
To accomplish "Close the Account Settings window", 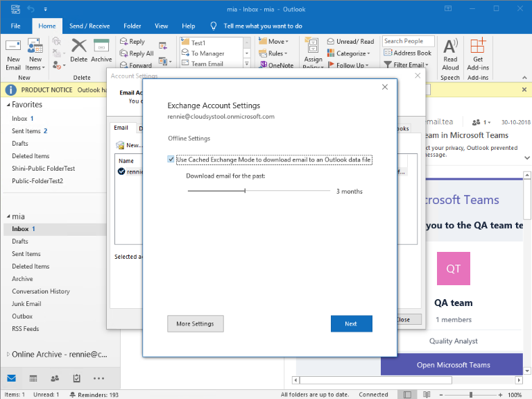I will (418, 76).
